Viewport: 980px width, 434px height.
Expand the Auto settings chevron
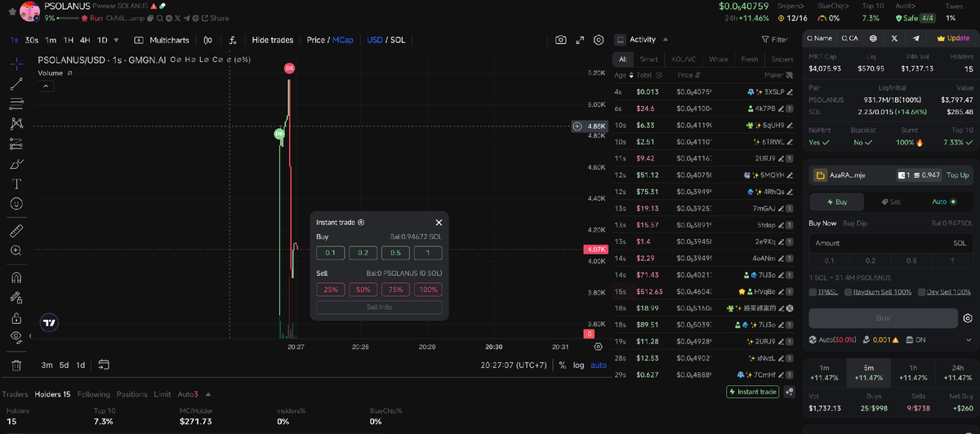969,339
